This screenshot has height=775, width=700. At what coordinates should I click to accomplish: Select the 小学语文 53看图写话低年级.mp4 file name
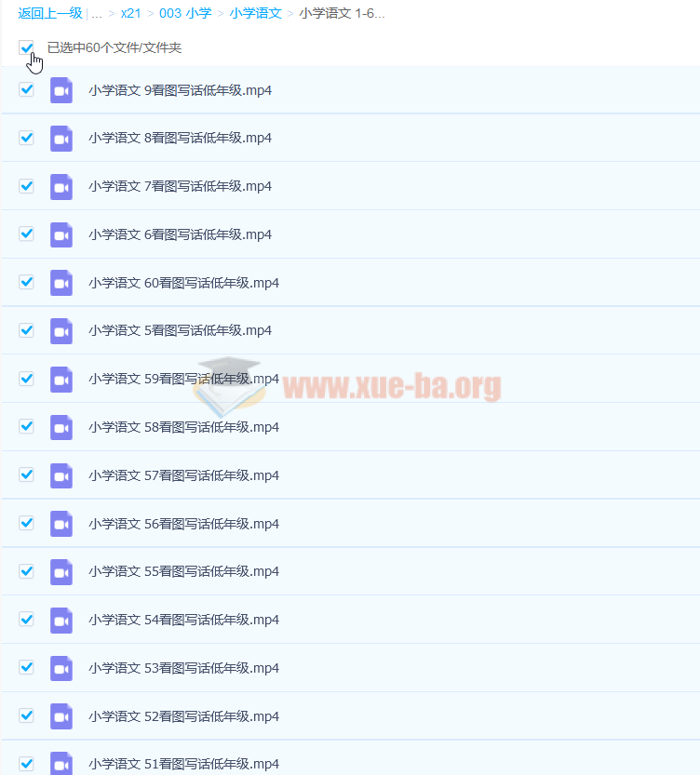coord(183,668)
